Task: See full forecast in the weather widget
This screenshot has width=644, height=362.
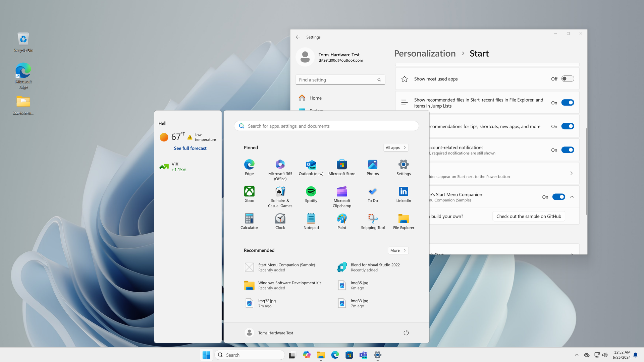Action: pyautogui.click(x=190, y=148)
